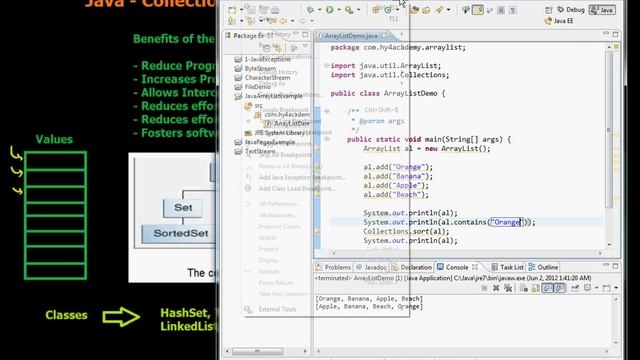Select the src folder in Package Explorer

pos(253,105)
